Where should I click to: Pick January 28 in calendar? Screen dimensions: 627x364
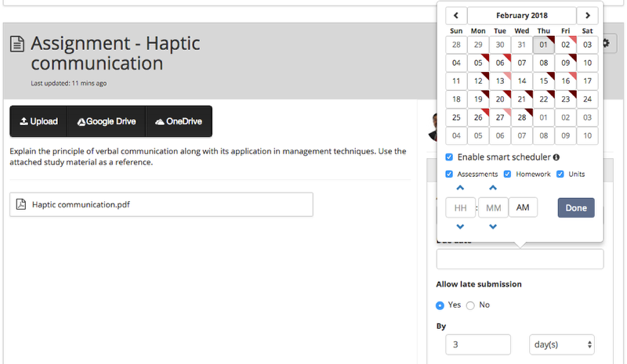point(456,45)
